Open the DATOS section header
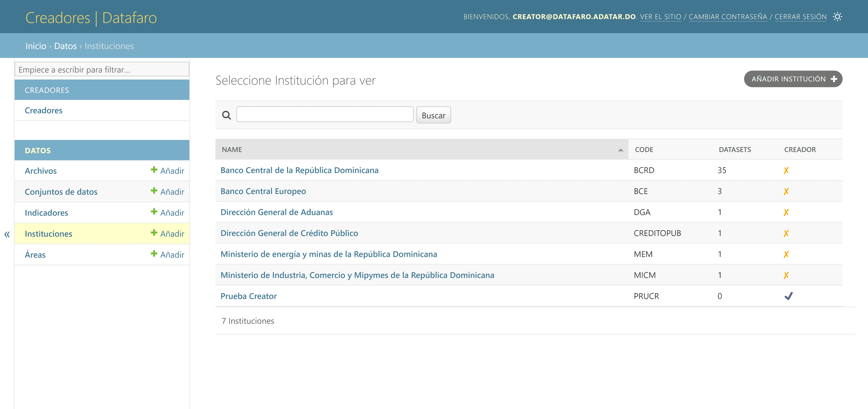The image size is (868, 409). [38, 150]
